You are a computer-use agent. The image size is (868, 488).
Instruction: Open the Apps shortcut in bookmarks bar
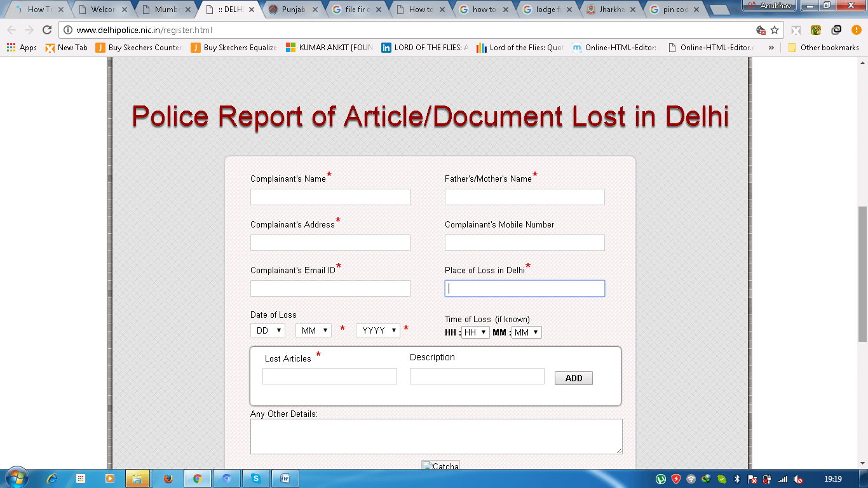click(22, 48)
